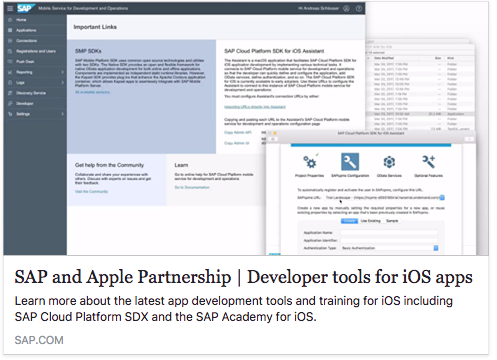Viewport: 497px width, 360px height.
Task: Open the Authentication Type dropdown
Action: pyautogui.click(x=435, y=248)
